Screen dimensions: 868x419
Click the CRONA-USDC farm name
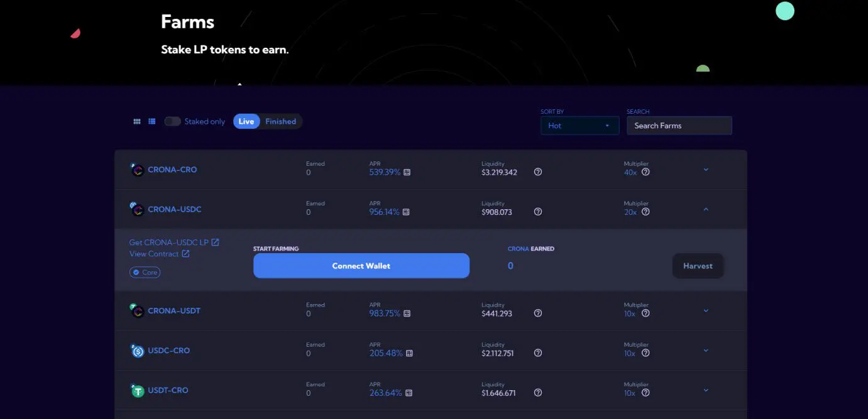(x=175, y=209)
